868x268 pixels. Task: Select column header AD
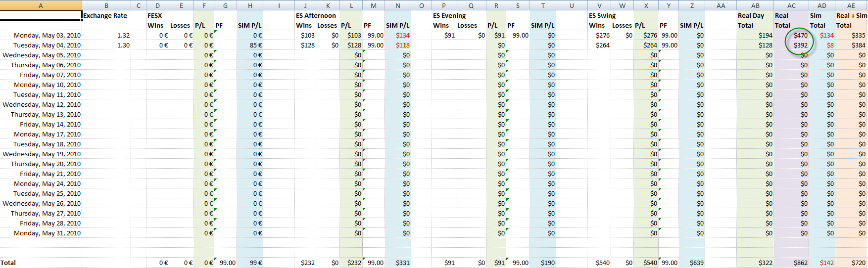[x=822, y=5]
